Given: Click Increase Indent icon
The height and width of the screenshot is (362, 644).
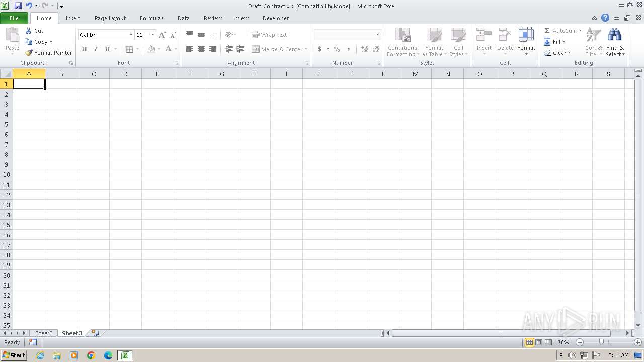Looking at the screenshot, I should coord(240,49).
